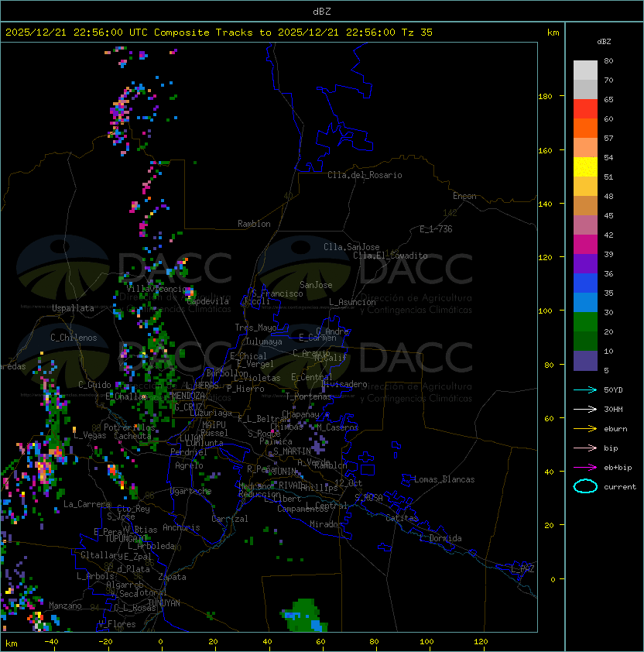The image size is (644, 652).
Task: Click the V_Flores label
Action: click(117, 624)
